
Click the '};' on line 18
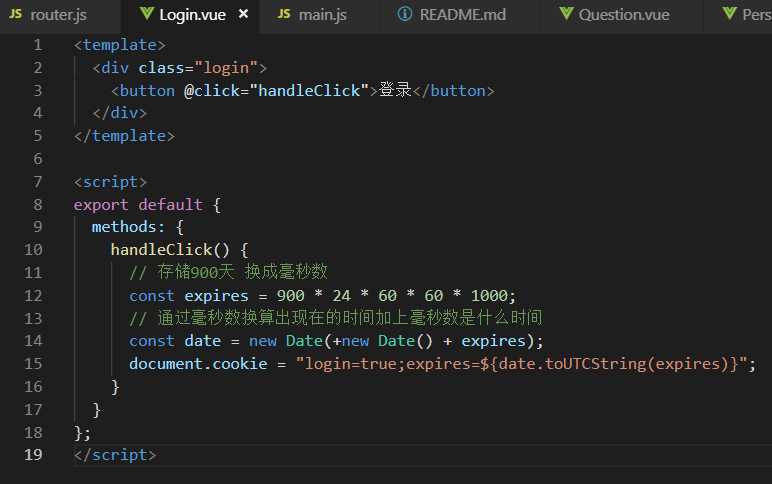82,433
